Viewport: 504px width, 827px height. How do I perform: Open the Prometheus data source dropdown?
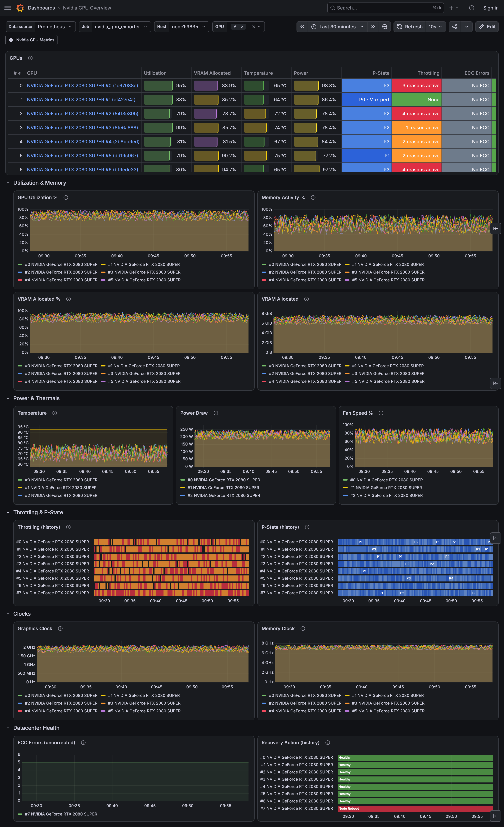pos(55,27)
